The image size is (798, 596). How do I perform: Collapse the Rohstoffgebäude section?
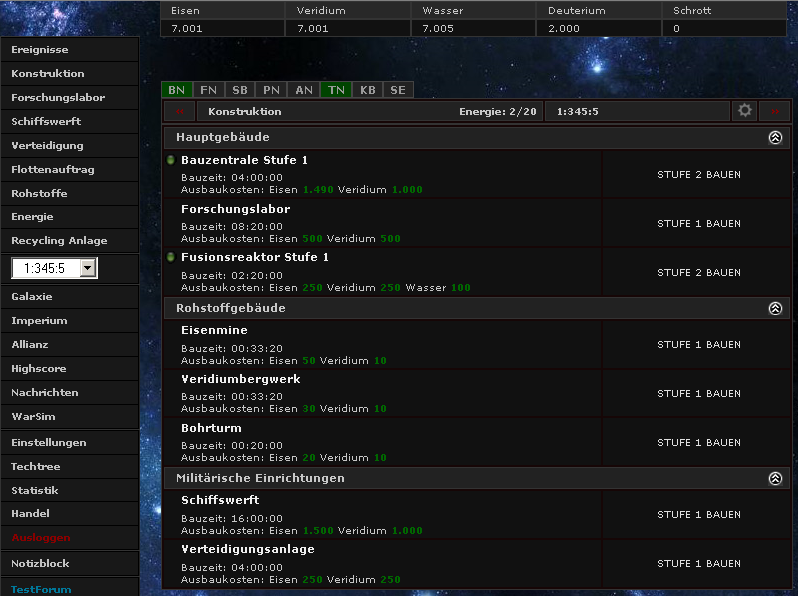[775, 308]
